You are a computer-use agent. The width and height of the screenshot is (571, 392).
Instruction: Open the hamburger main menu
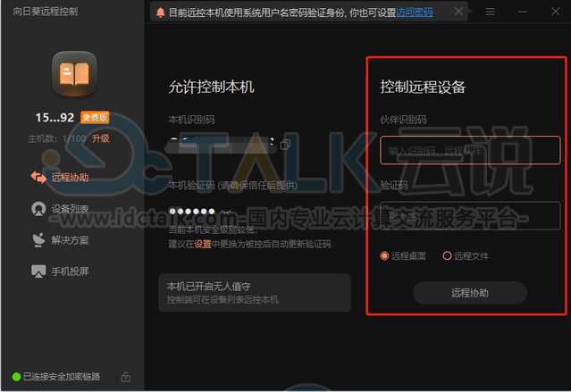490,12
